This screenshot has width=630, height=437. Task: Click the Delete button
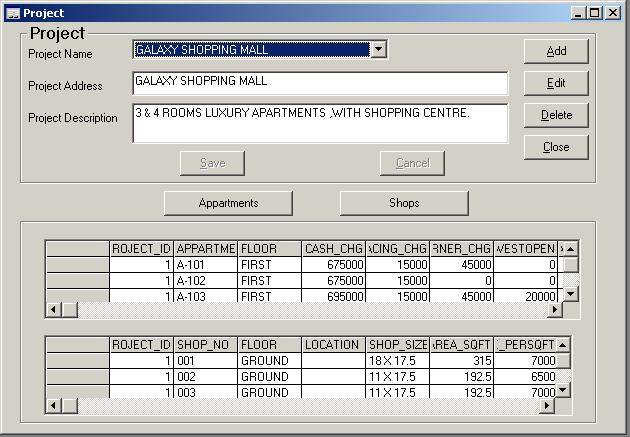pos(556,115)
